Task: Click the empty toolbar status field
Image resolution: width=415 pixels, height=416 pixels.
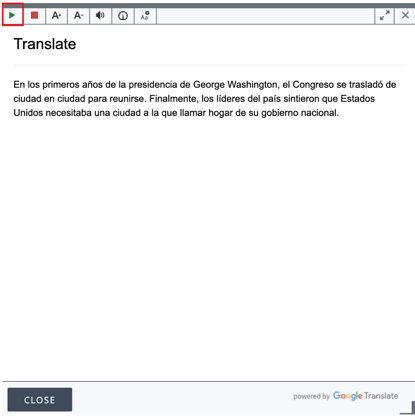Action: tap(265, 16)
